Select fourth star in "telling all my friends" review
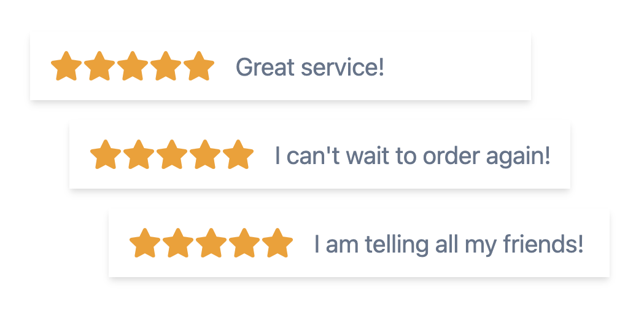This screenshot has height=322, width=644. click(x=244, y=243)
